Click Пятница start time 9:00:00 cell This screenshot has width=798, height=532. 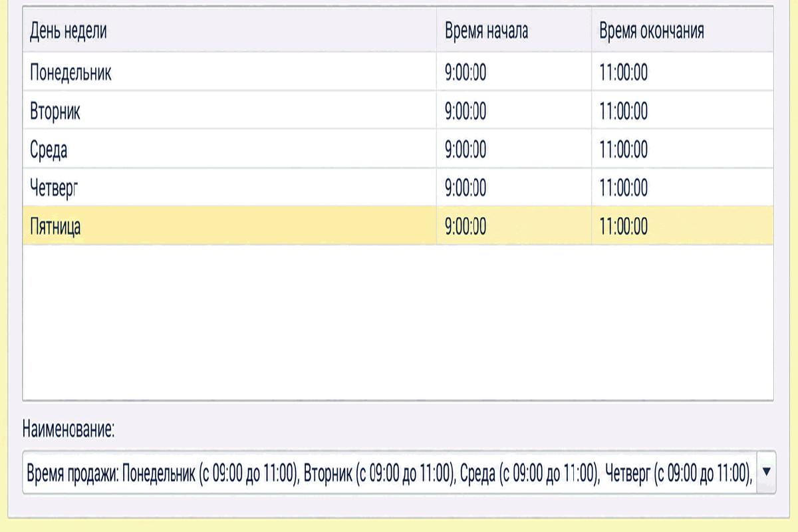(x=514, y=226)
